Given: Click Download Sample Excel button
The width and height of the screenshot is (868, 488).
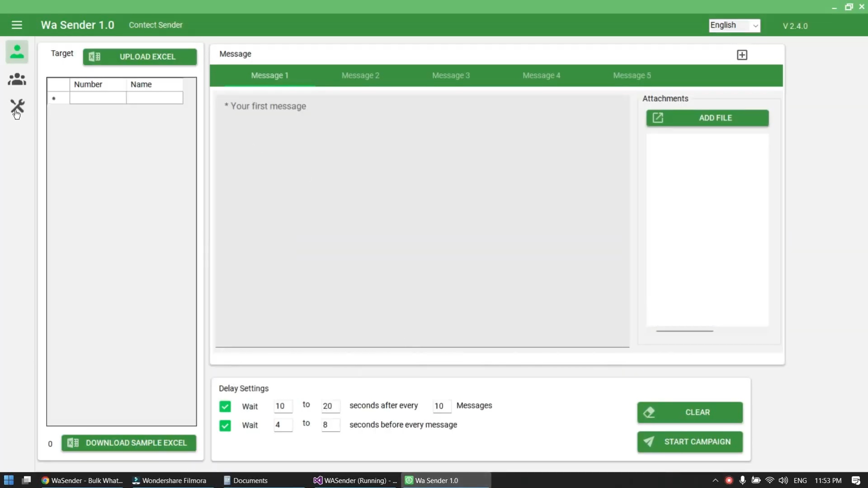Looking at the screenshot, I should pos(129,443).
